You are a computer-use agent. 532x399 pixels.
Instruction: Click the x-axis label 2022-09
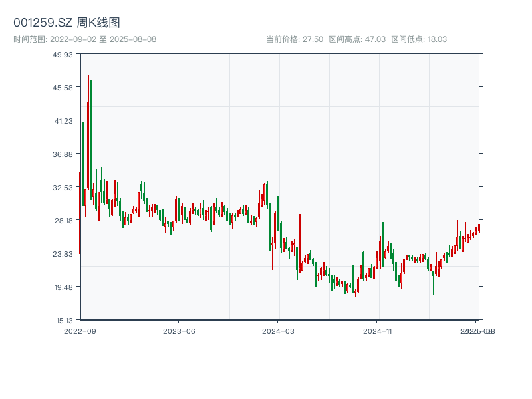pos(80,331)
